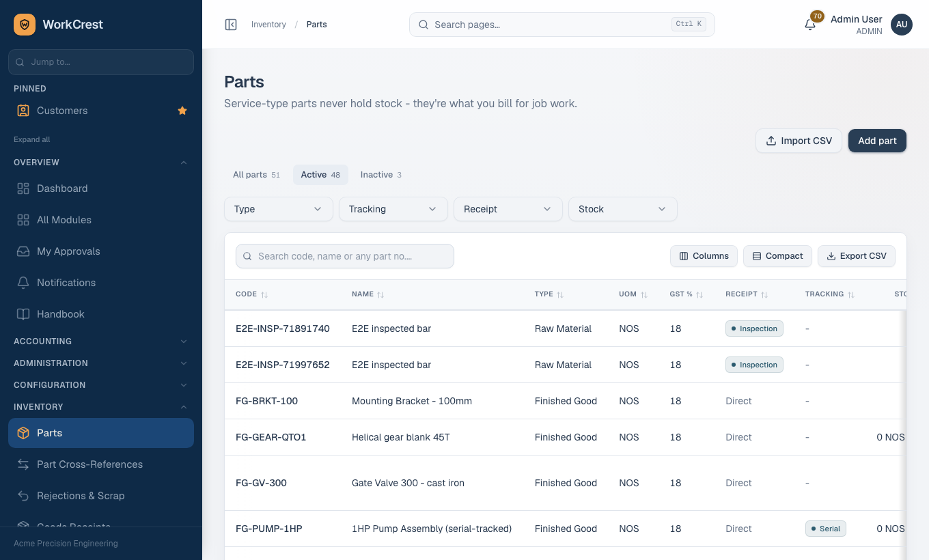Sort the table by the UOM column

[x=633, y=294]
